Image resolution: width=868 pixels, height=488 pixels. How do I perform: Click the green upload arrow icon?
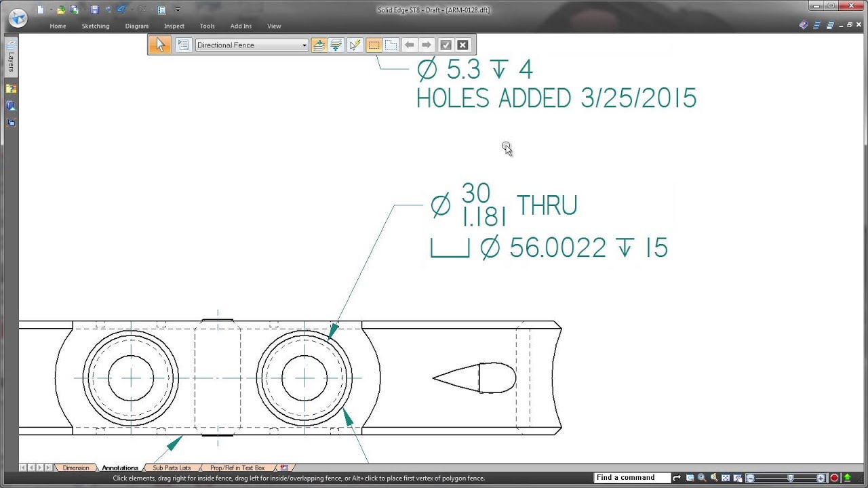[847, 478]
